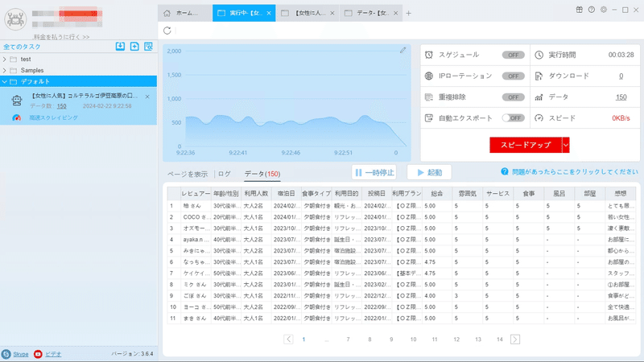Toggle the 重複排除 OFF switch
This screenshot has height=362, width=644.
click(x=513, y=97)
